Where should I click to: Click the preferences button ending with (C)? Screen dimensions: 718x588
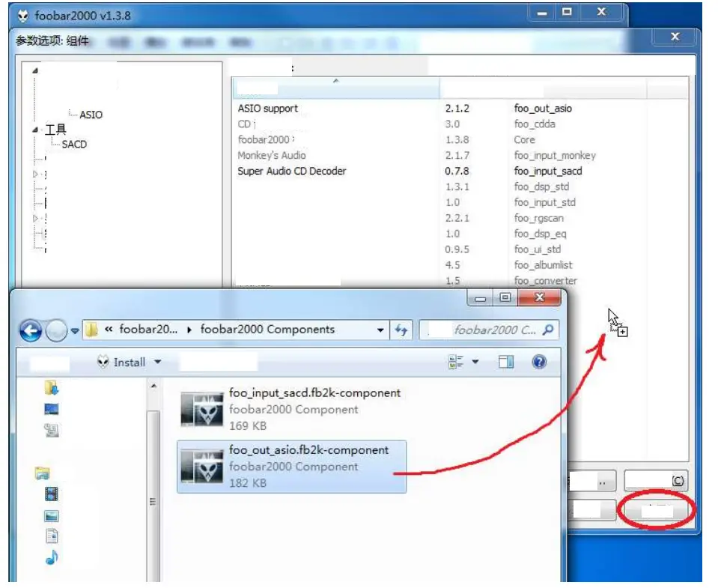pyautogui.click(x=656, y=481)
